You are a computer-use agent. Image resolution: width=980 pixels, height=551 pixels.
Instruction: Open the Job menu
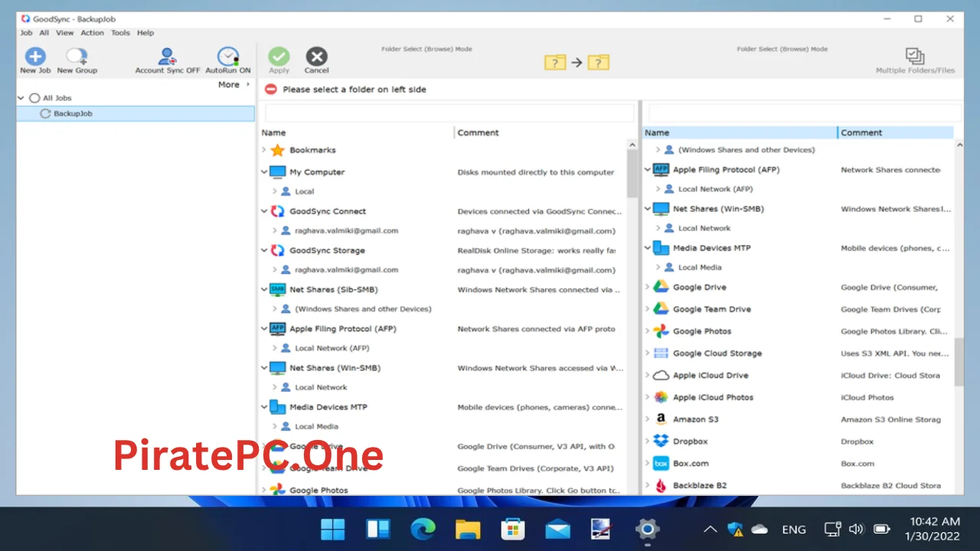pos(26,33)
